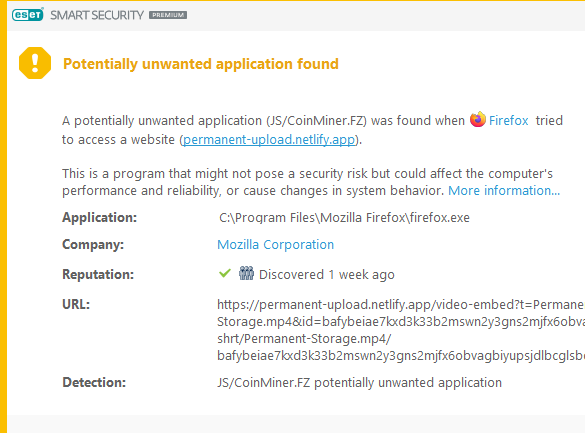
Task: Click the Reputation label
Action: (x=98, y=274)
